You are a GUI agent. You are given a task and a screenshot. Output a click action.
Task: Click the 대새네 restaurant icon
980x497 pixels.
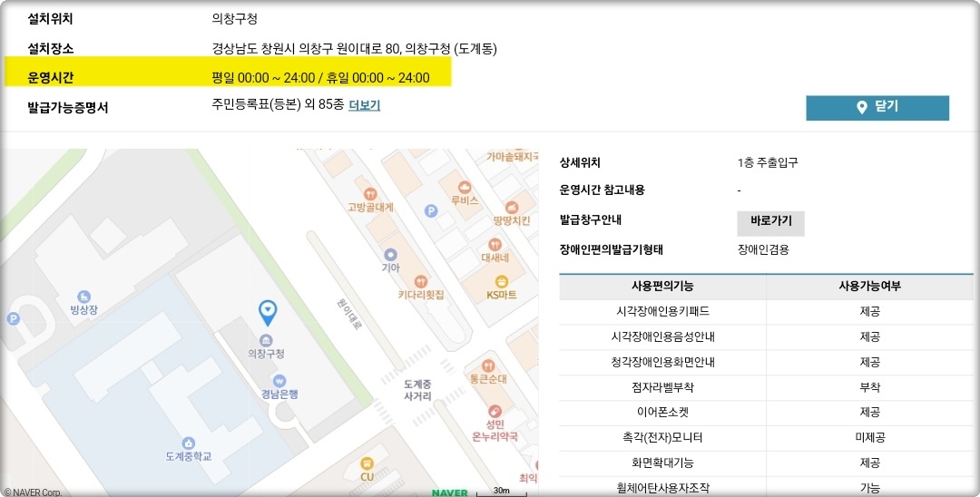click(495, 244)
